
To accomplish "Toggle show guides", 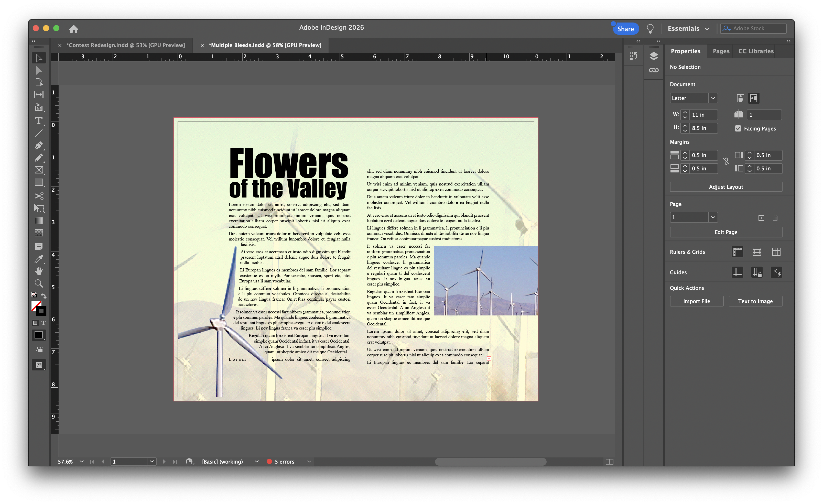I will [737, 272].
